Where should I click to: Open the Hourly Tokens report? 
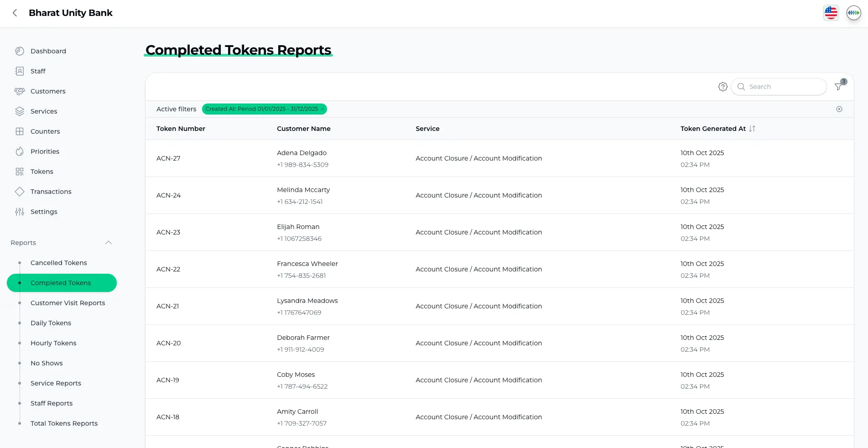[53, 343]
